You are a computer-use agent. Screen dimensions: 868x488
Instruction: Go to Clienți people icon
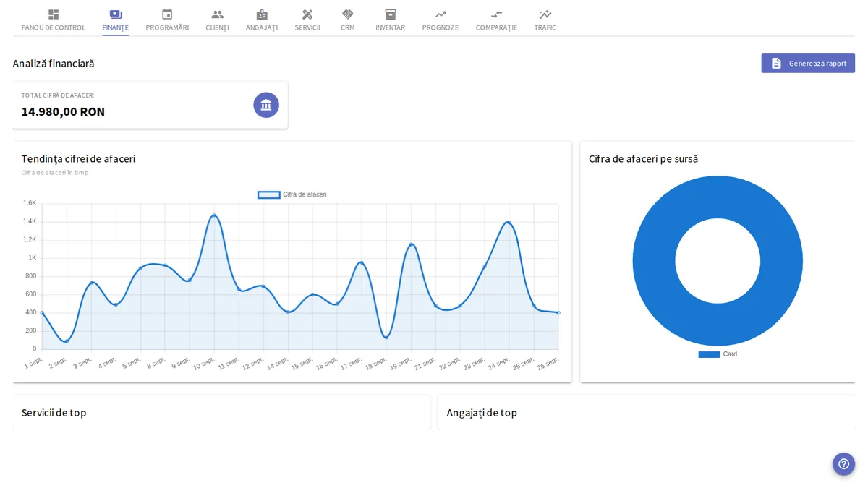[217, 14]
